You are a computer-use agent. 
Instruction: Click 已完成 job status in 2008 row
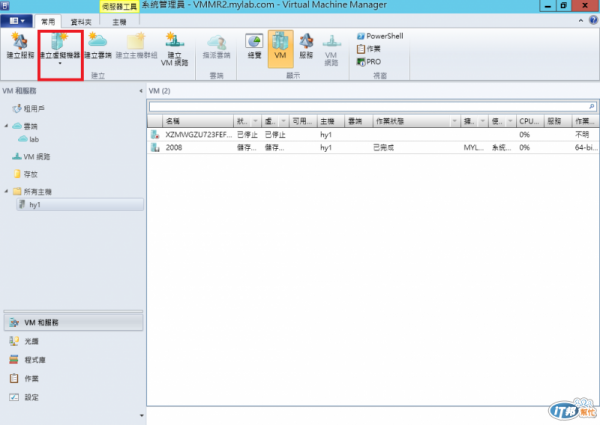click(x=383, y=147)
